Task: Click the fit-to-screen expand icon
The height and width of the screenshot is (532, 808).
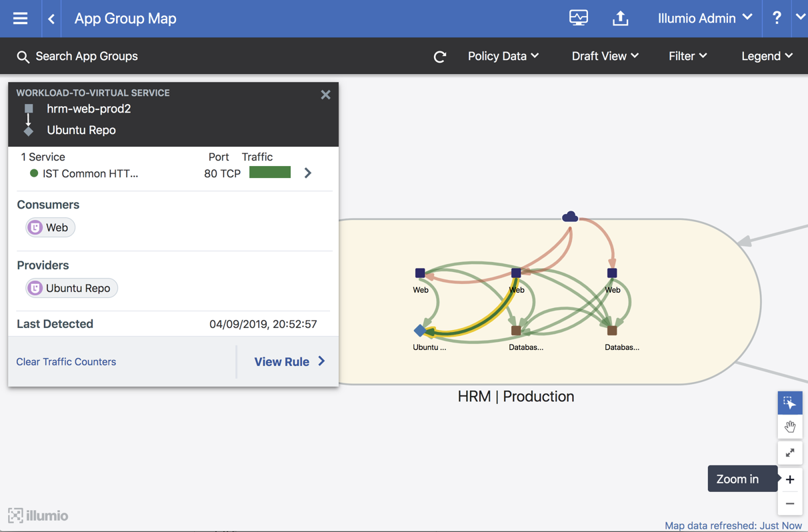Action: point(790,453)
